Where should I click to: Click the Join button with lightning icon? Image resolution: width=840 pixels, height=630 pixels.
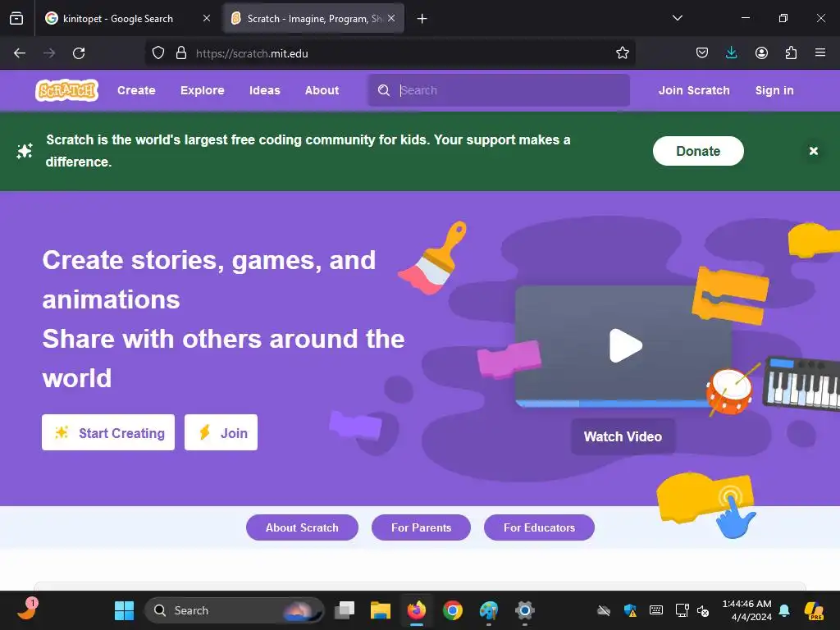221,432
